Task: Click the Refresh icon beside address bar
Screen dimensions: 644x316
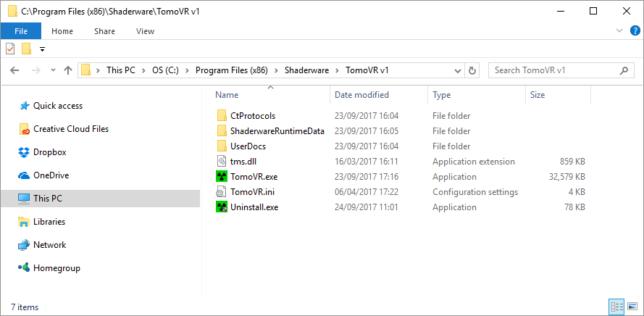Action: (472, 70)
